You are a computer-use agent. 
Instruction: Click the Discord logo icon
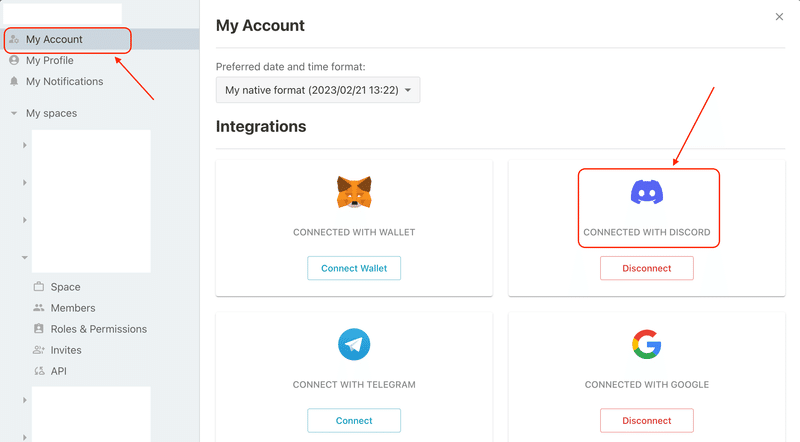pyautogui.click(x=647, y=192)
